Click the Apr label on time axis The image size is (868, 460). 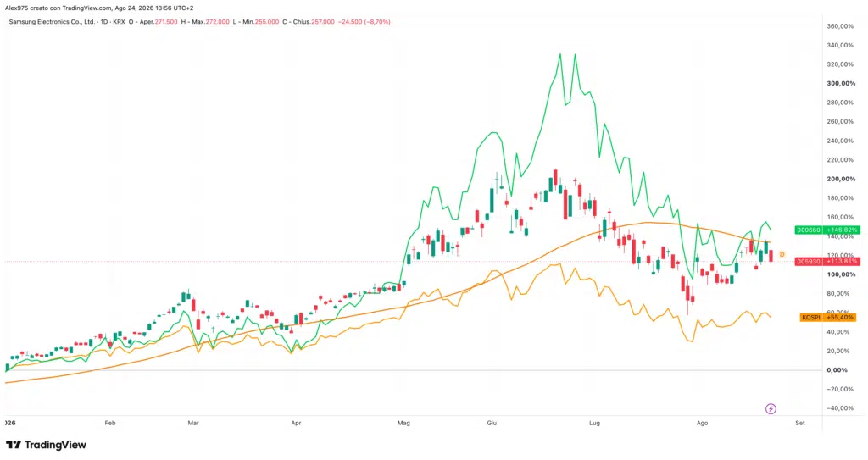pos(296,423)
